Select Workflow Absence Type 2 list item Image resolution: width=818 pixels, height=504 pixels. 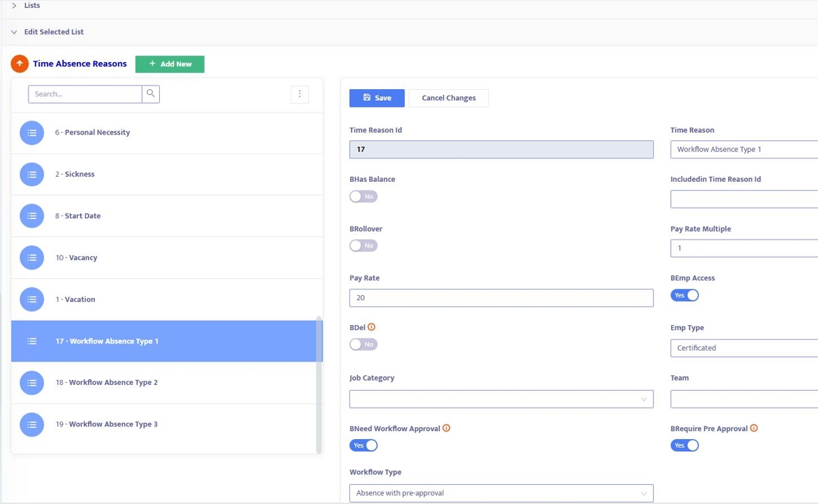(x=113, y=383)
